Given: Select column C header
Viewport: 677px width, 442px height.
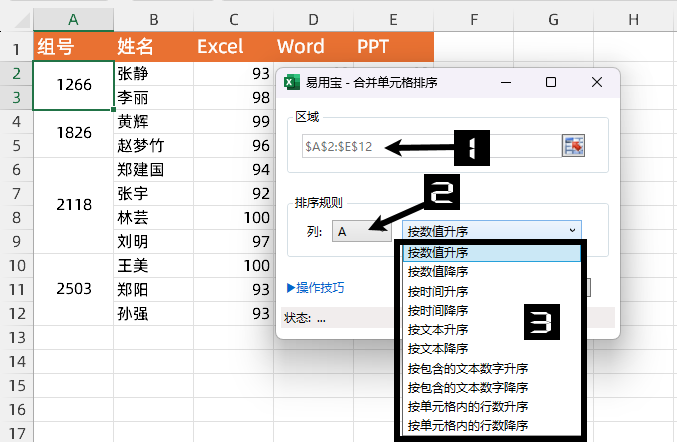Looking at the screenshot, I should (x=234, y=19).
